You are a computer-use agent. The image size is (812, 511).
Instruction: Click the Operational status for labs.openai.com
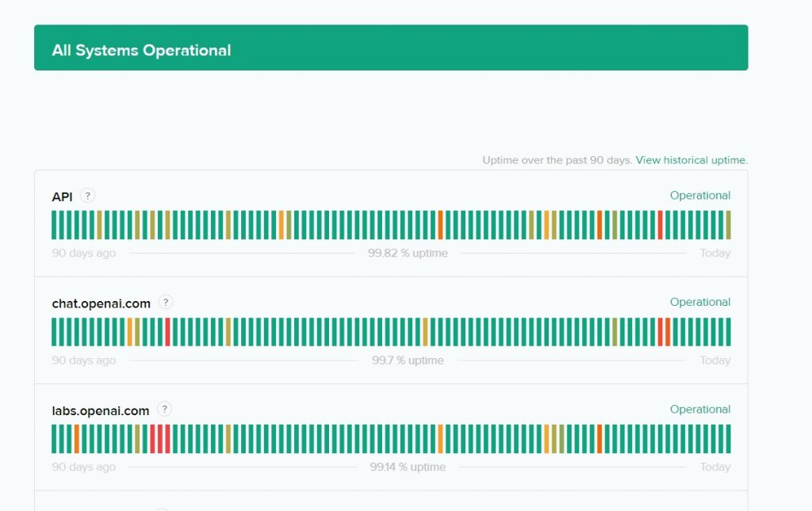tap(699, 410)
